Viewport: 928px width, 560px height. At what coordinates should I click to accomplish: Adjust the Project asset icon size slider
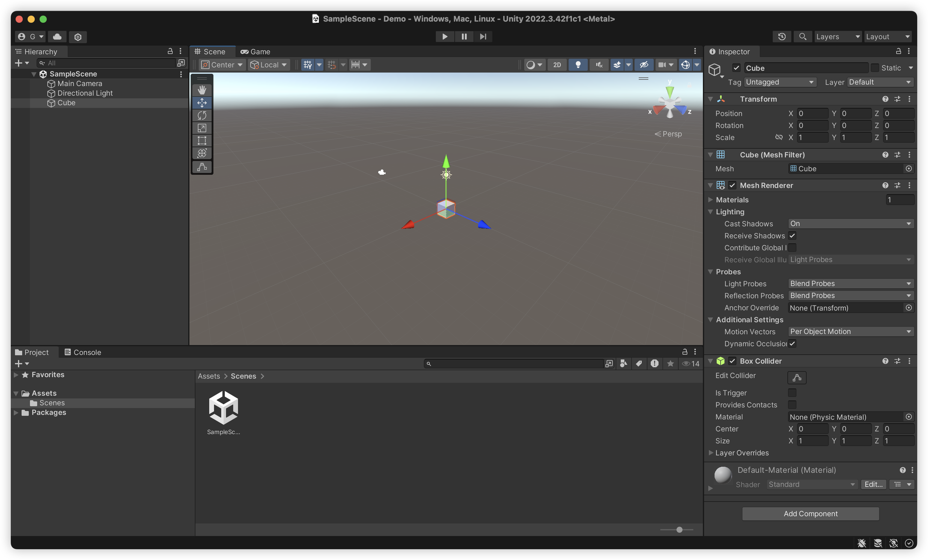click(x=679, y=529)
